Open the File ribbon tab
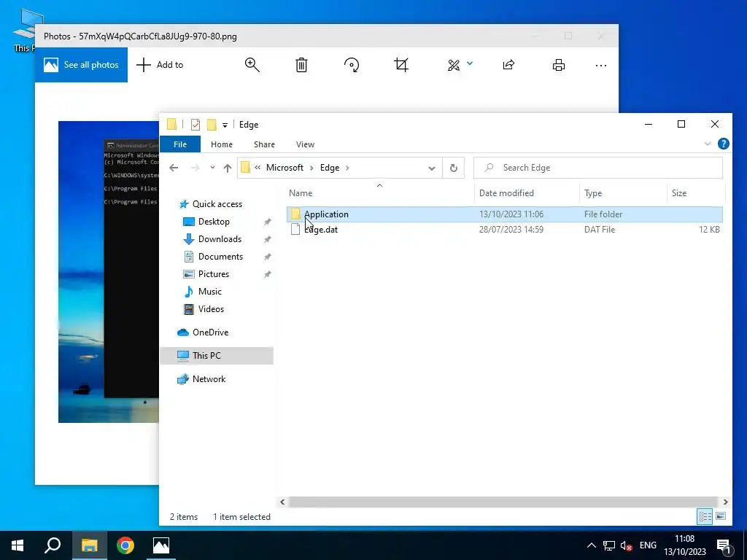Screen dimensions: 747x560 tap(180, 144)
